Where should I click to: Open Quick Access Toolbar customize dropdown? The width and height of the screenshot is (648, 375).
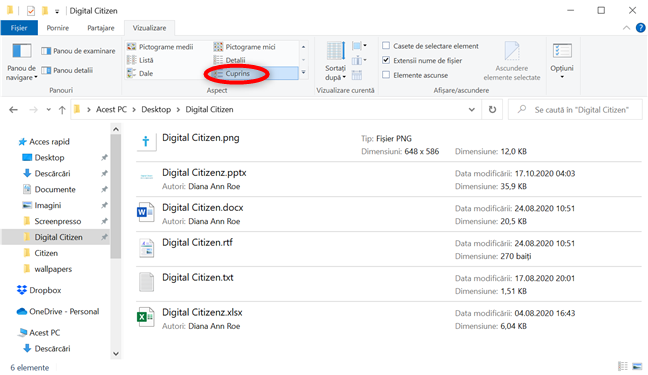click(x=57, y=11)
